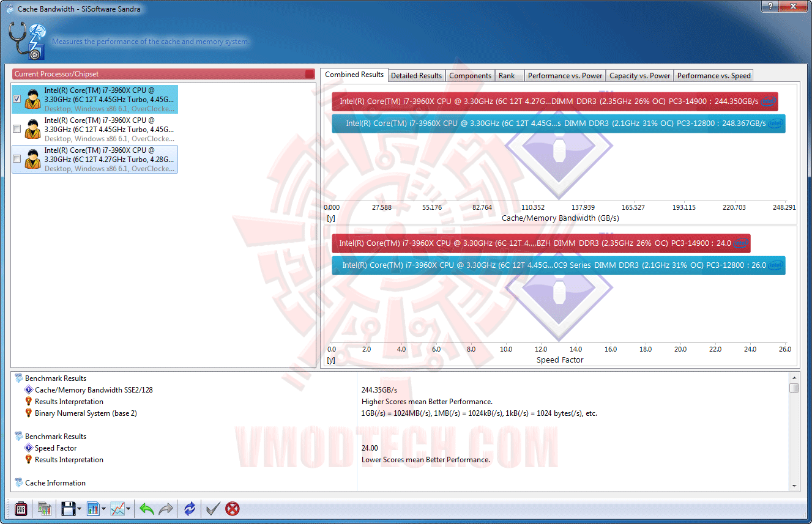Click the '1GB(/s) = 1024MB(/s)' explanation text
Screen dimensions: 812x524
click(x=479, y=413)
